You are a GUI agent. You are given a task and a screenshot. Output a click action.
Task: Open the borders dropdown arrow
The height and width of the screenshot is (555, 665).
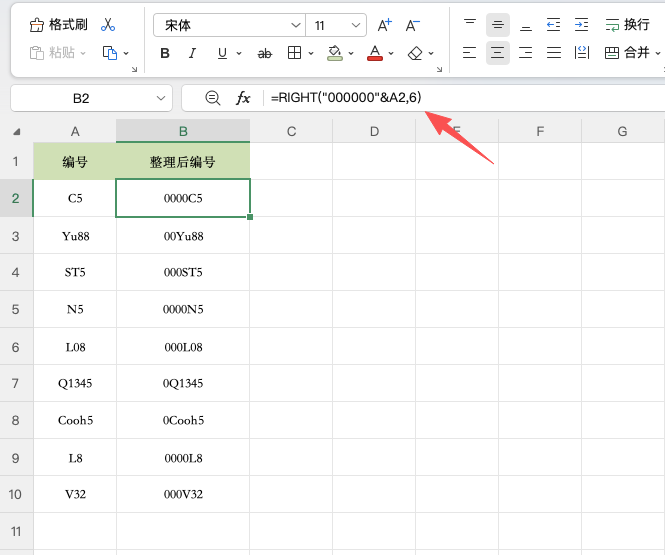coord(311,53)
